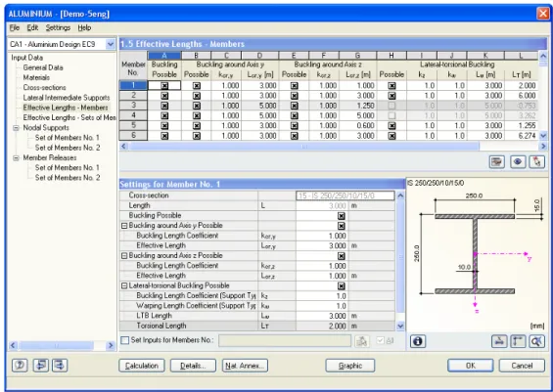Collapse the Nodal Supports tree node
Screen dimensions: 553x392
[16, 128]
